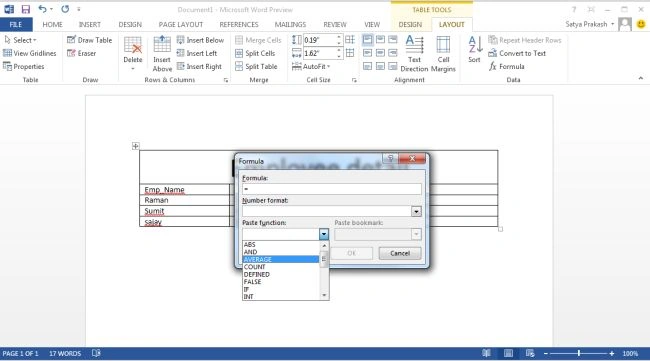Image resolution: width=650 pixels, height=361 pixels.
Task: Select Align Center Left alignment
Action: [x=367, y=53]
